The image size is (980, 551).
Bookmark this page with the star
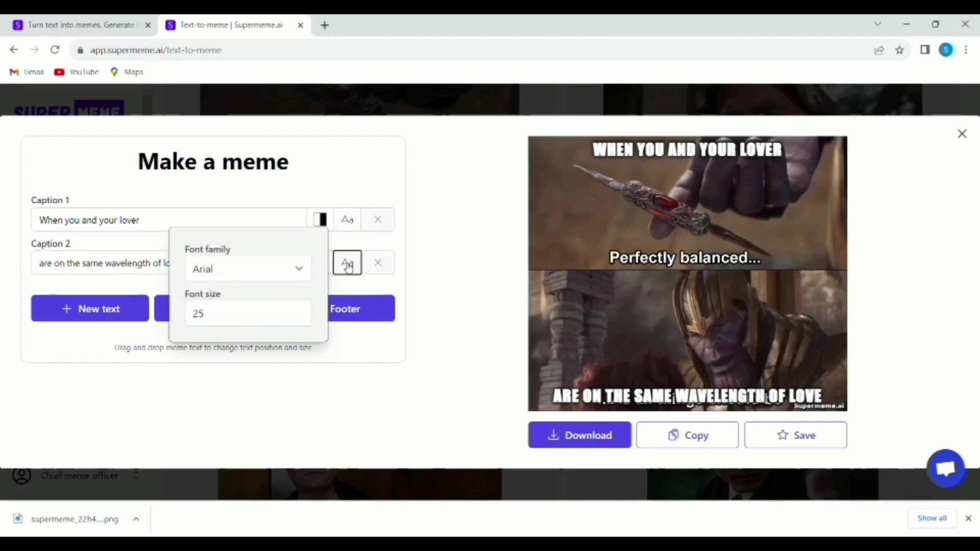point(900,50)
